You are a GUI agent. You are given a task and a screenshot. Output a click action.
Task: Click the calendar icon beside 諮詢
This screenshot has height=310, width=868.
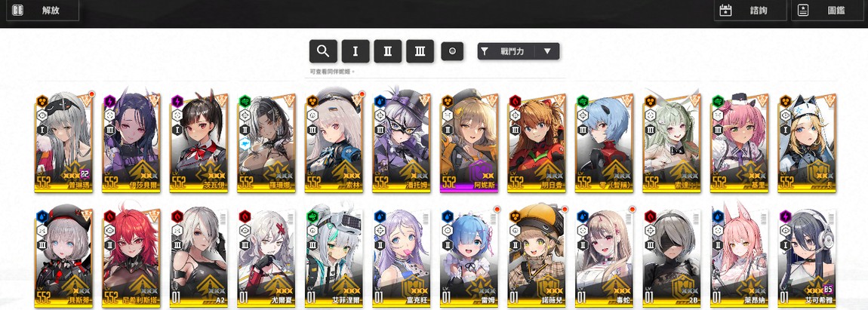click(x=726, y=10)
